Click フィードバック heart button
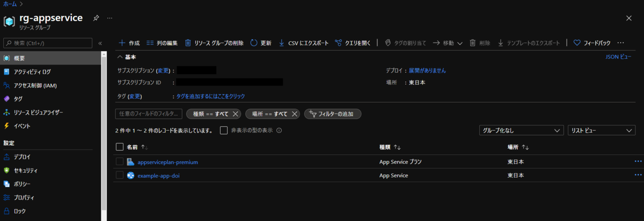The image size is (644, 221). [x=592, y=43]
